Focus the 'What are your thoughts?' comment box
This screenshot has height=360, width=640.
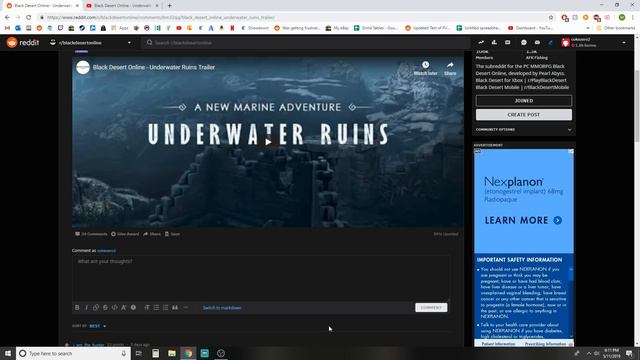[x=261, y=278]
